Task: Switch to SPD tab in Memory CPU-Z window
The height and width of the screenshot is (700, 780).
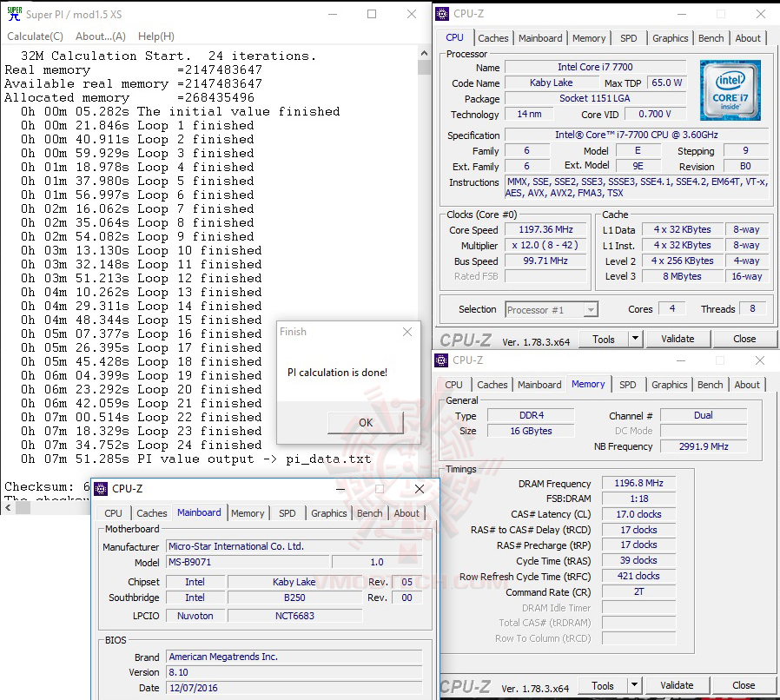Action: tap(628, 385)
